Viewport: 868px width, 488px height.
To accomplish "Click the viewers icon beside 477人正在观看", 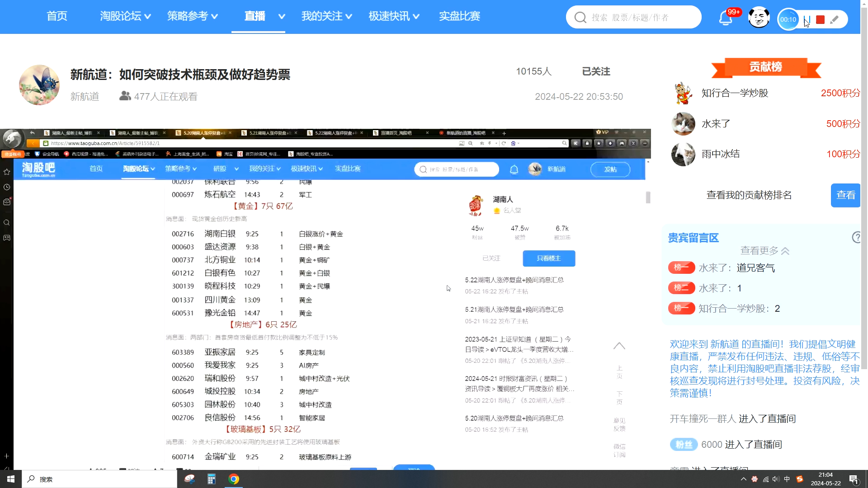I will [x=125, y=96].
